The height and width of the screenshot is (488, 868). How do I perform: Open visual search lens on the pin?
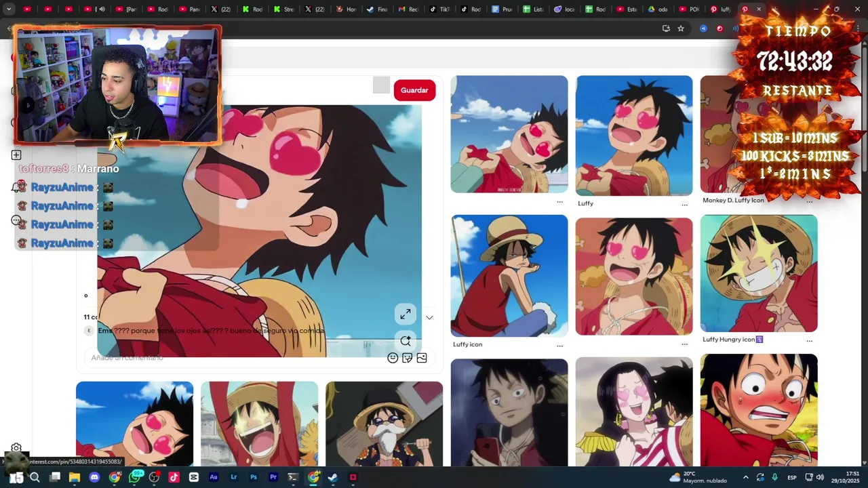tap(406, 341)
